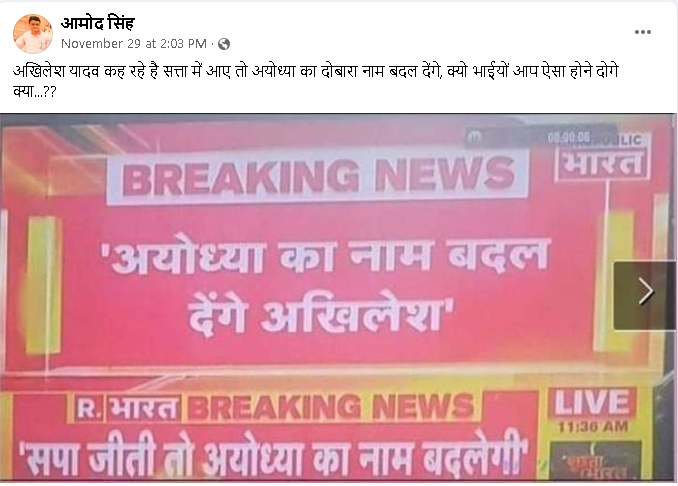Viewport: 678px width, 486px height.
Task: Open the आमोद सिंह profile name link
Action: coord(98,23)
